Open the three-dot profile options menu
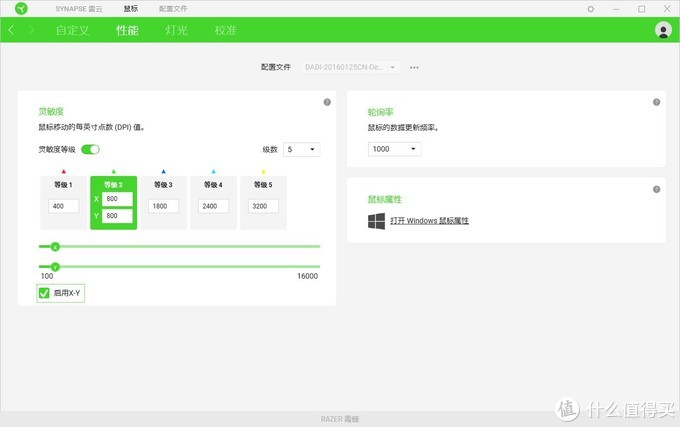The width and height of the screenshot is (680, 427). 414,67
